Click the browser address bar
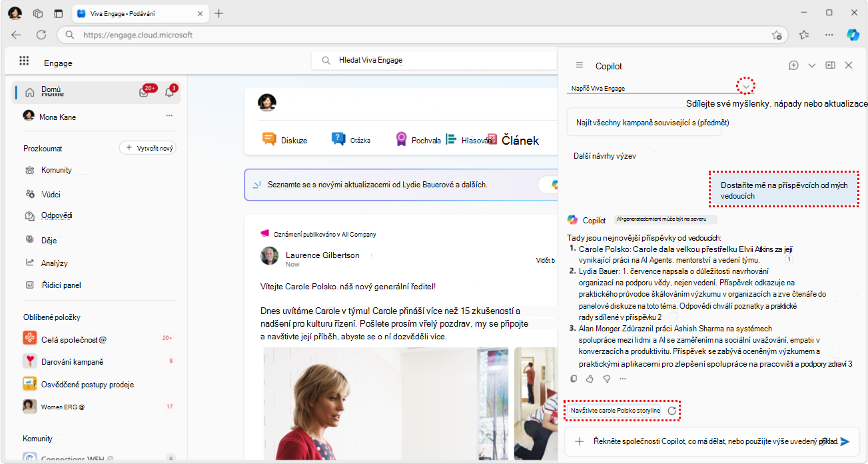The width and height of the screenshot is (868, 464). (422, 35)
